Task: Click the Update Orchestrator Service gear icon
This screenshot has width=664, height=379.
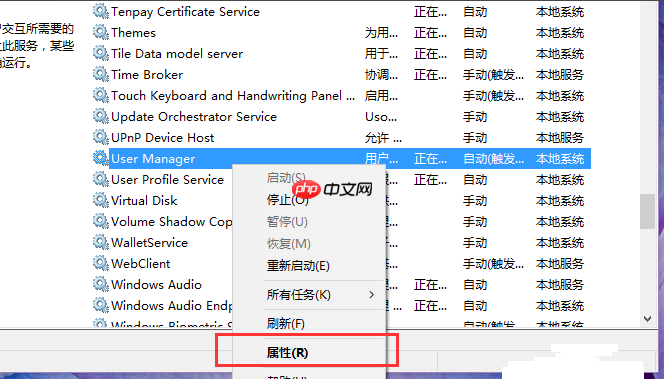Action: pos(101,116)
